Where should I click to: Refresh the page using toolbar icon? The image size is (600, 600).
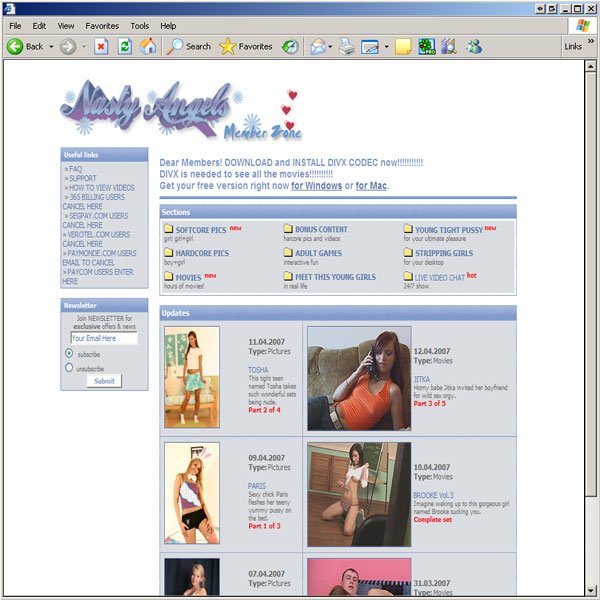coord(125,46)
